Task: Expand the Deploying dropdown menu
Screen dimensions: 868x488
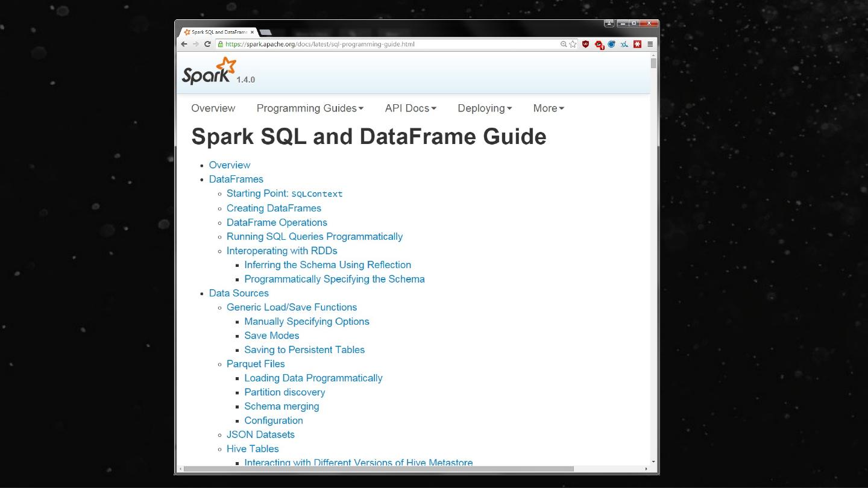Action: [485, 108]
